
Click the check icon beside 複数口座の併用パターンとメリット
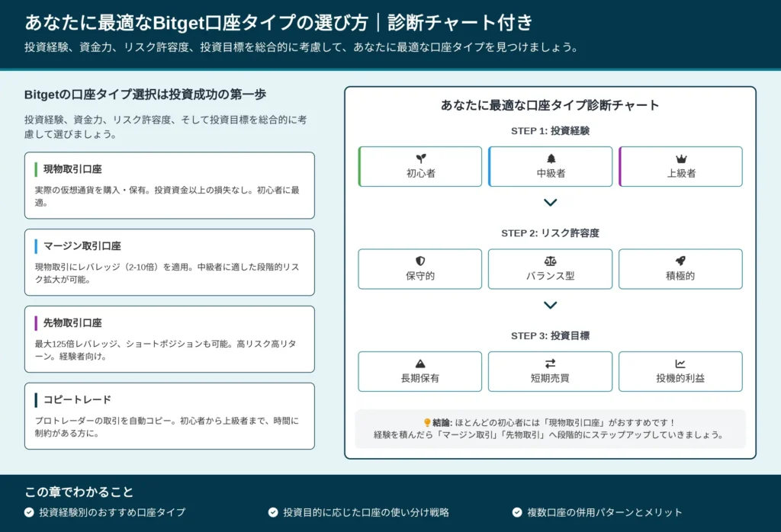[x=517, y=512]
